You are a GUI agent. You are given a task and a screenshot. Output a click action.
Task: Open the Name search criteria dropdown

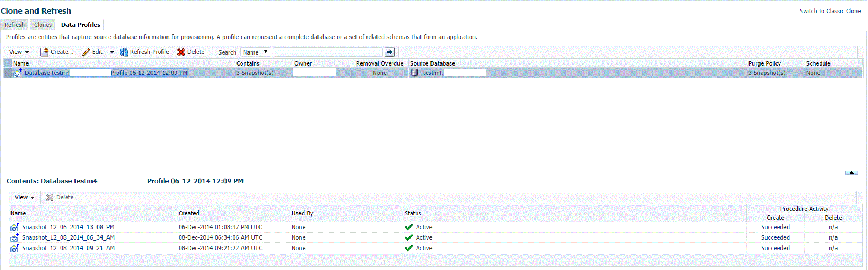pos(256,52)
